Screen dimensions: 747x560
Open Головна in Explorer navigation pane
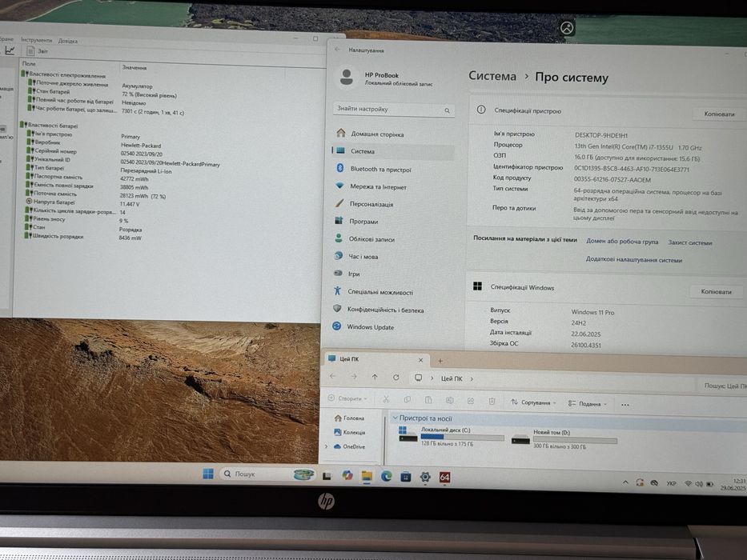click(349, 418)
